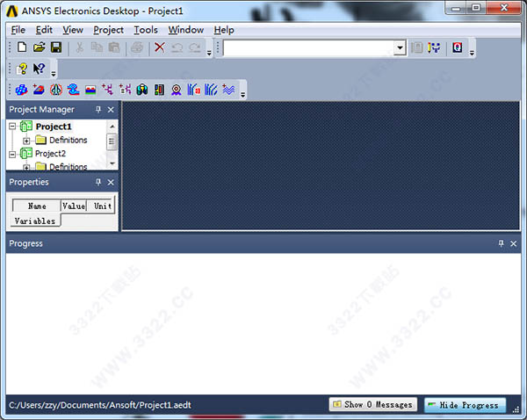Click the Copy icon in the toolbar
Screen dimensions: 527x420
[x=97, y=47]
